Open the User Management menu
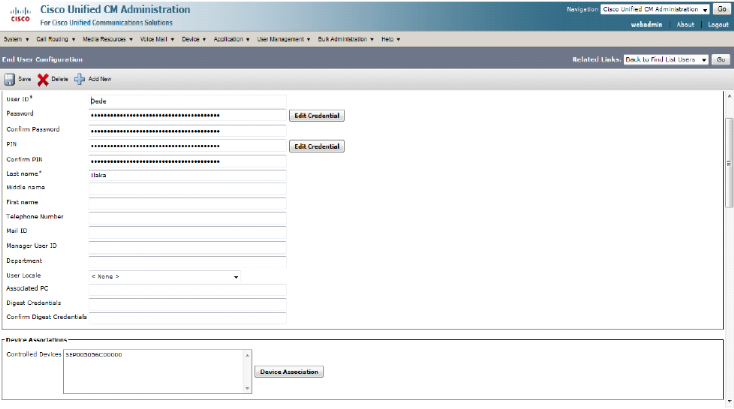Screen dimensions: 734x409 pos(284,39)
